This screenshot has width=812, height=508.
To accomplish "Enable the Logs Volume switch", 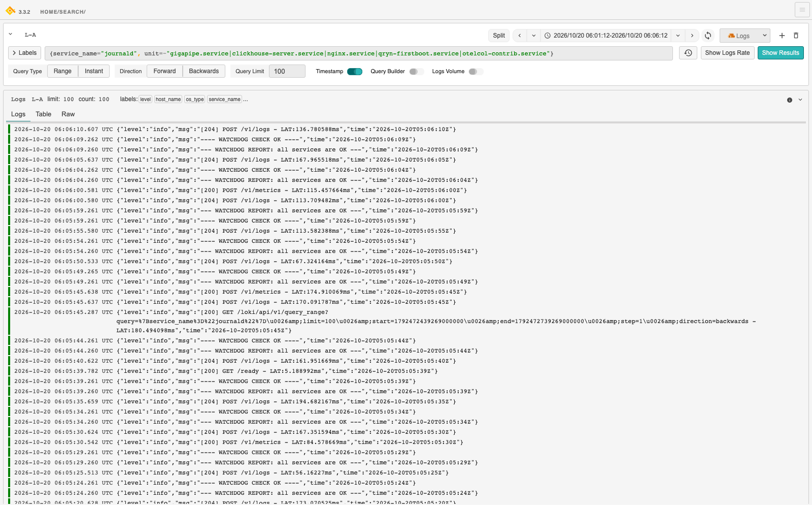I will point(476,72).
